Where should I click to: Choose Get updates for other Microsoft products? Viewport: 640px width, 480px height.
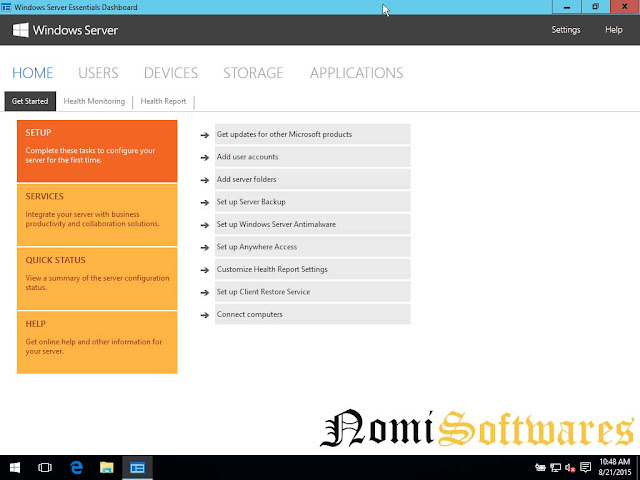(x=313, y=134)
